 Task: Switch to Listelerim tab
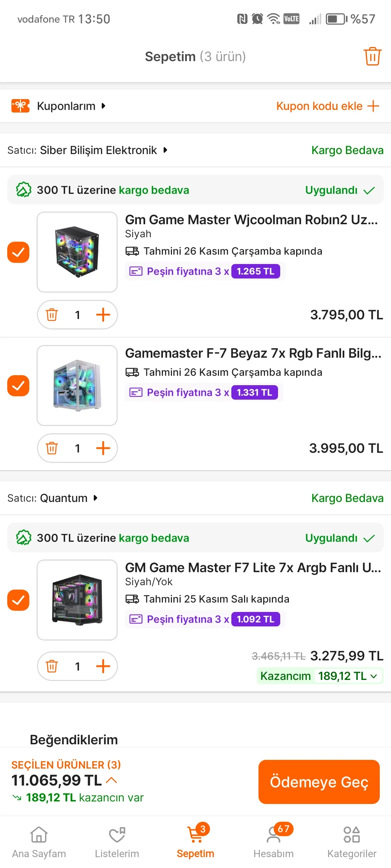117,842
